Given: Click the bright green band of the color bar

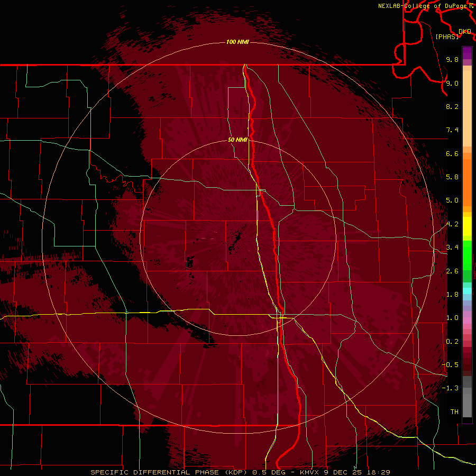Looking at the screenshot, I should click(x=467, y=255).
